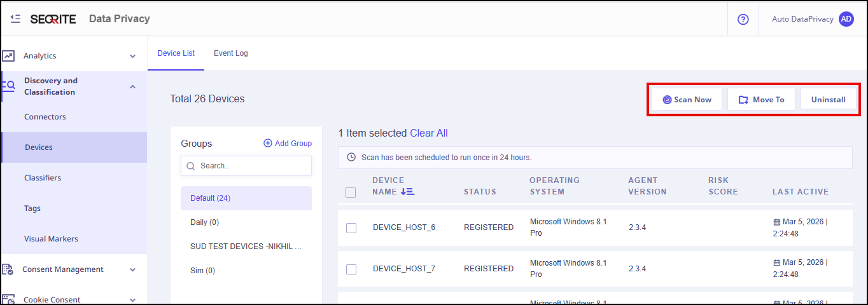Click the Cookie Consent sidebar icon

click(x=8, y=299)
